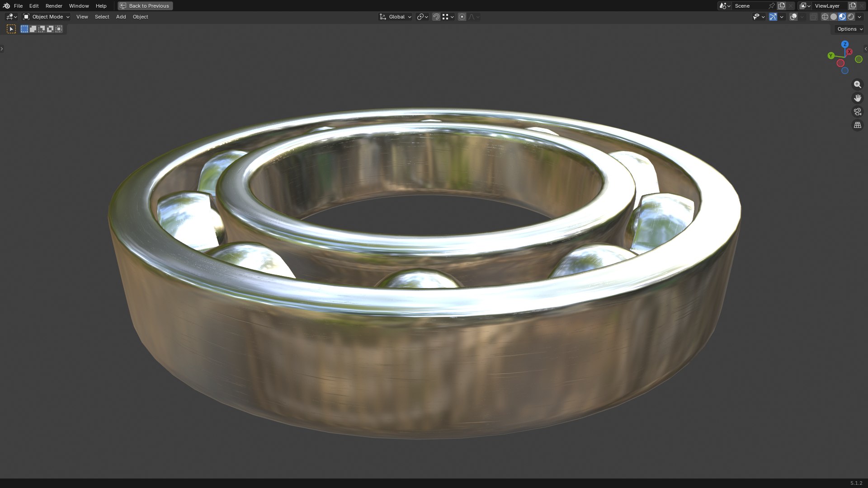Switch to Solid viewport shading
This screenshot has height=488, width=868.
pyautogui.click(x=834, y=17)
